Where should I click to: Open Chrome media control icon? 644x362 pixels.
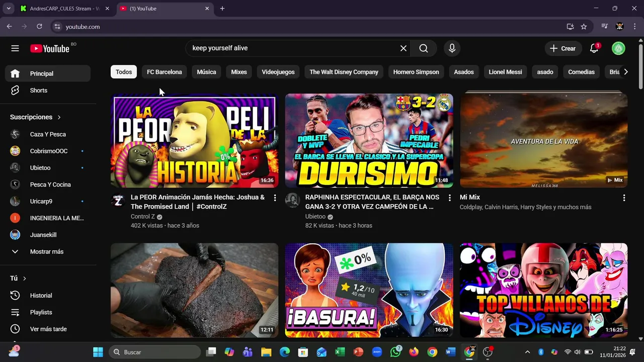pos(605,27)
